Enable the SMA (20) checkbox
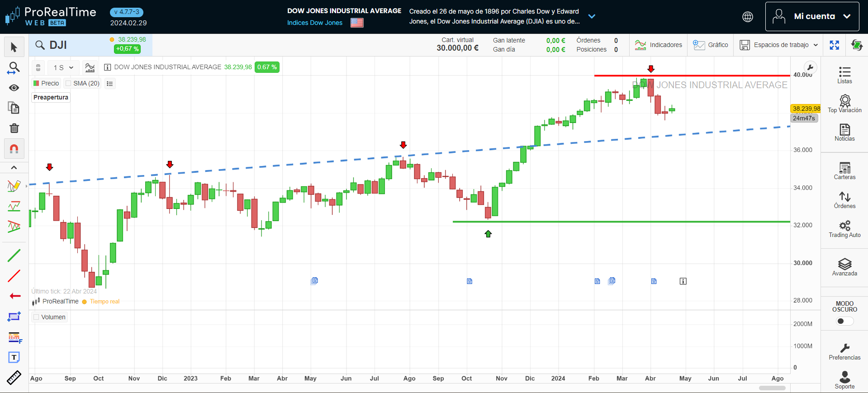868x393 pixels. pos(68,83)
